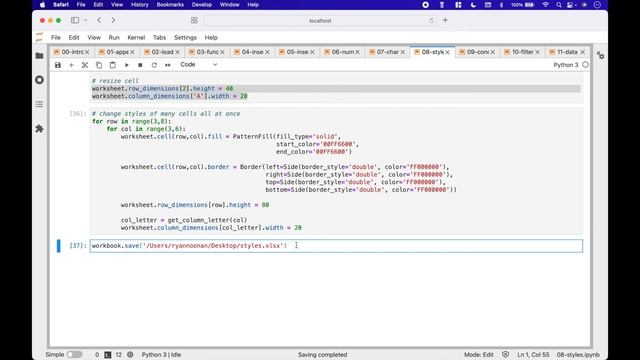Viewport: 640px width, 360px height.
Task: Run the selected cell
Action: point(127,65)
